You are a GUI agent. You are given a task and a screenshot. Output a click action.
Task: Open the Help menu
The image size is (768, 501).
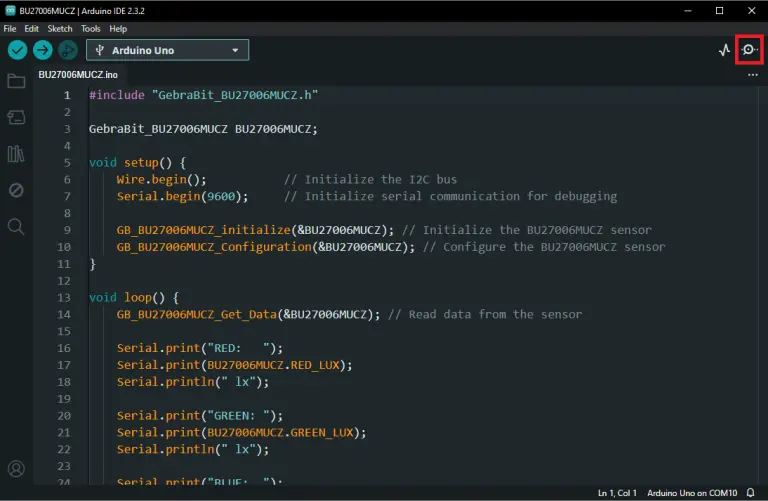pos(118,29)
